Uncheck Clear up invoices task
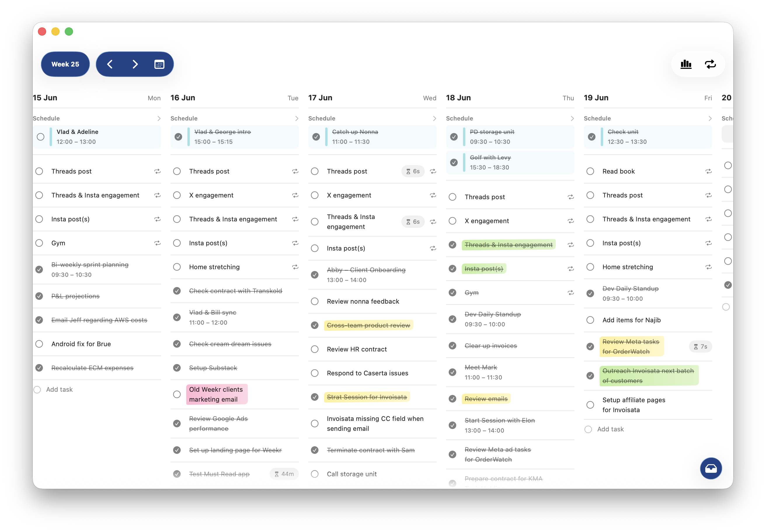The height and width of the screenshot is (532, 766). pos(453,346)
